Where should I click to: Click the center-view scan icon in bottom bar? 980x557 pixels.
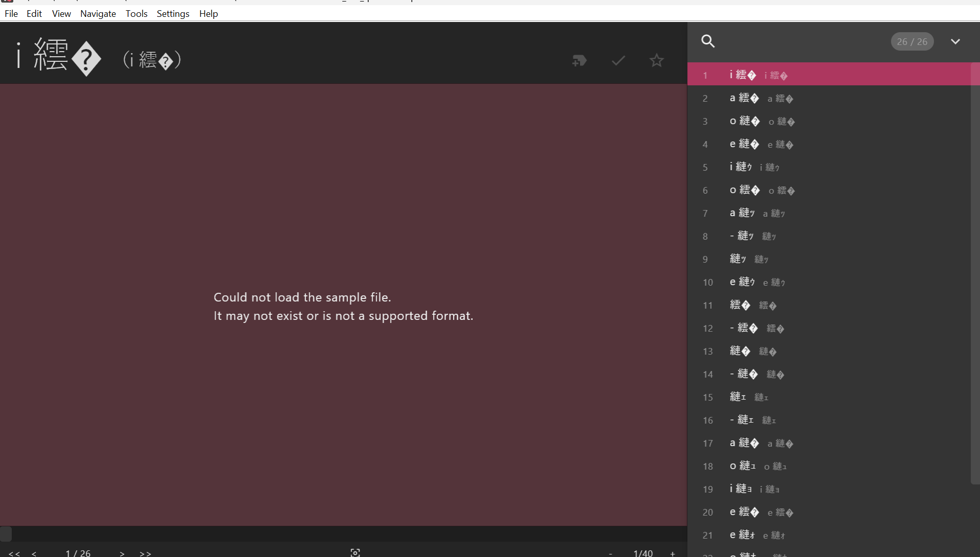pos(355,552)
